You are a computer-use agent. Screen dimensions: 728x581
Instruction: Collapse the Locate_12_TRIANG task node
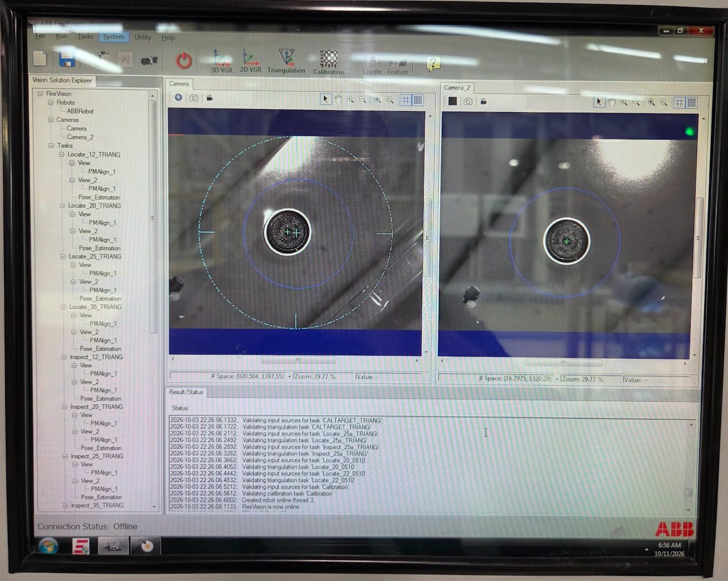click(x=61, y=154)
